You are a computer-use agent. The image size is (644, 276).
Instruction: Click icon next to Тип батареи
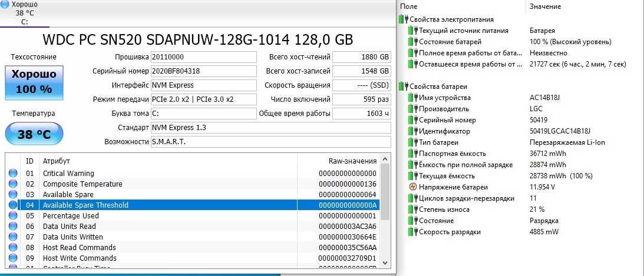(x=413, y=143)
